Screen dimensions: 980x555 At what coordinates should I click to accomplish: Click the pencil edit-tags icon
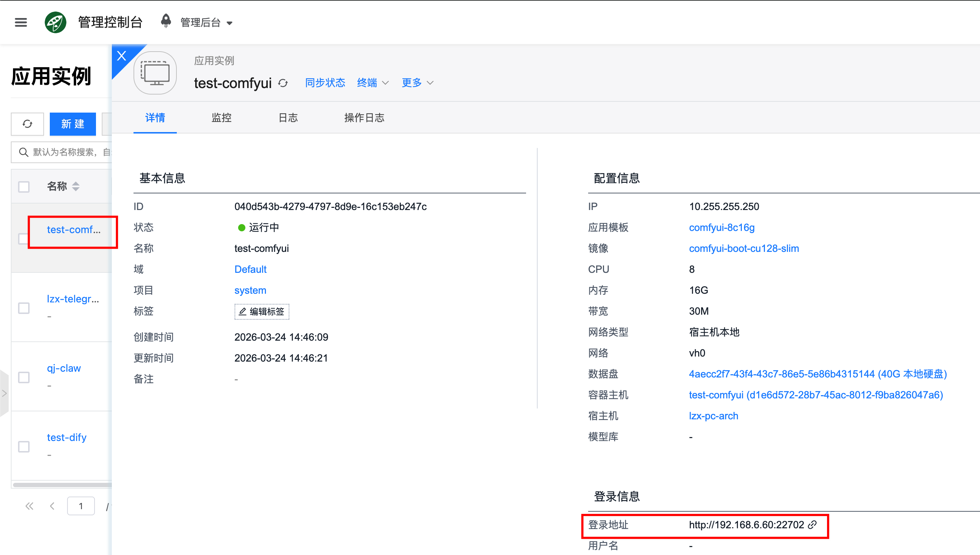243,311
